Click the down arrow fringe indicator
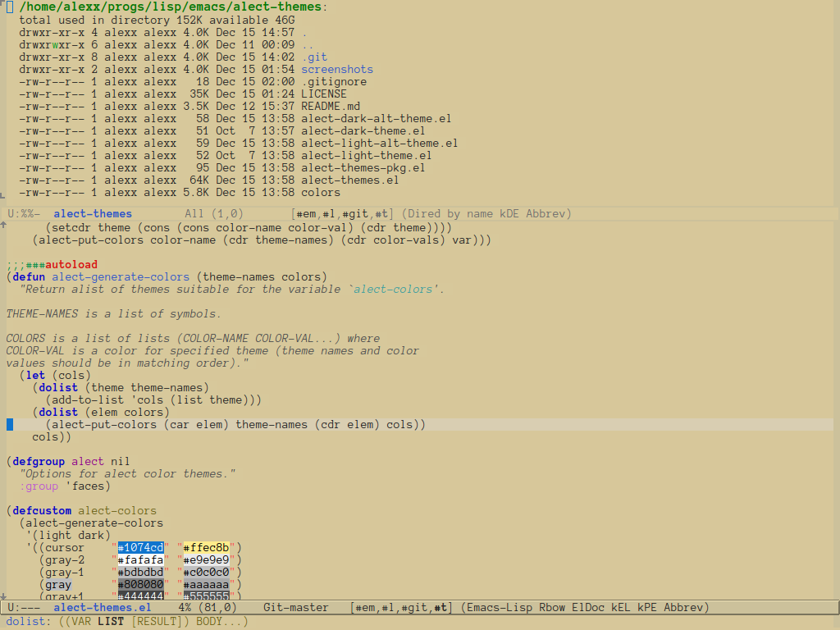 click(x=3, y=596)
